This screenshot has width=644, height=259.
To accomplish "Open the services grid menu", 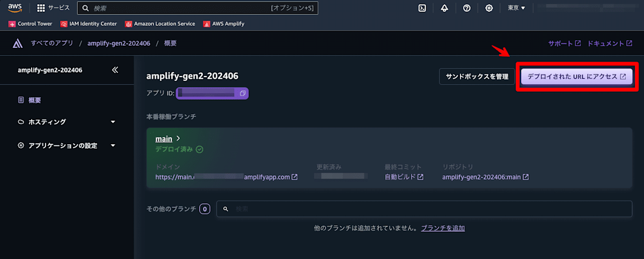I will click(53, 8).
